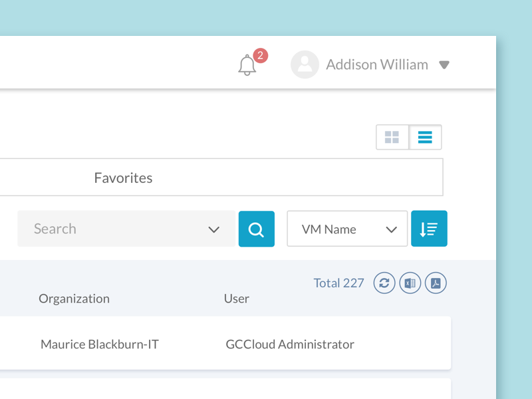Screen dimensions: 532x399
Task: Export the table to PDF
Action: [436, 283]
